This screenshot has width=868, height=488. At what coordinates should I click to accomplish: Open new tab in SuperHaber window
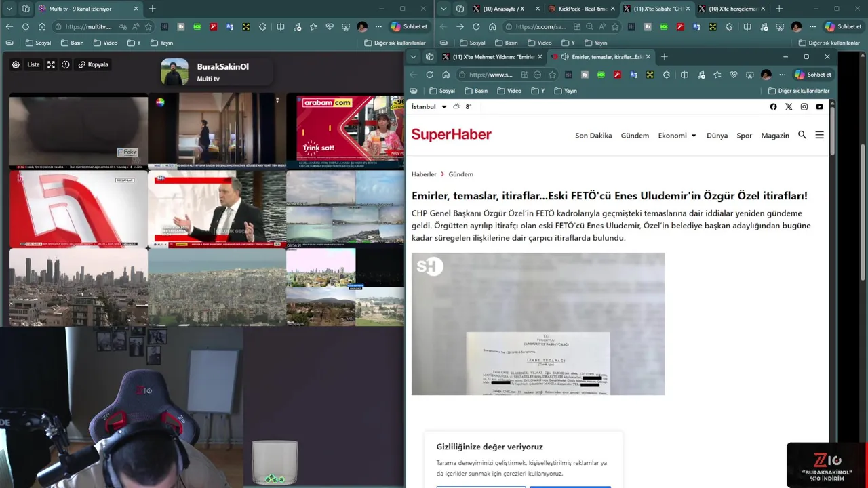pos(664,57)
